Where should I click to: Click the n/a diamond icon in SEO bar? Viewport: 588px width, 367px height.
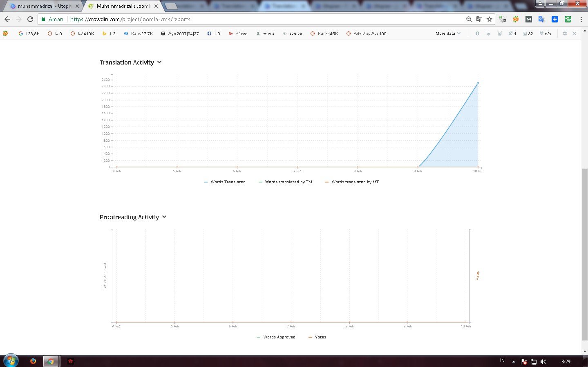[x=545, y=33]
